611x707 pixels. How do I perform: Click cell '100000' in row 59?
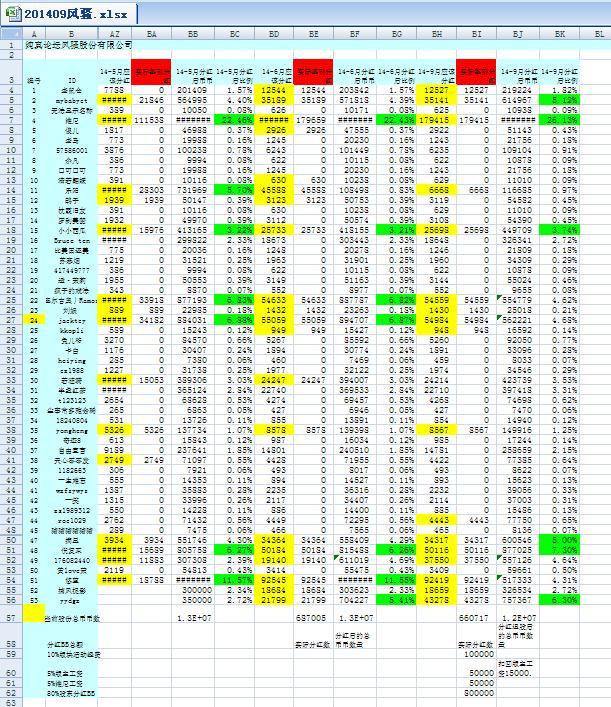pyautogui.click(x=476, y=654)
